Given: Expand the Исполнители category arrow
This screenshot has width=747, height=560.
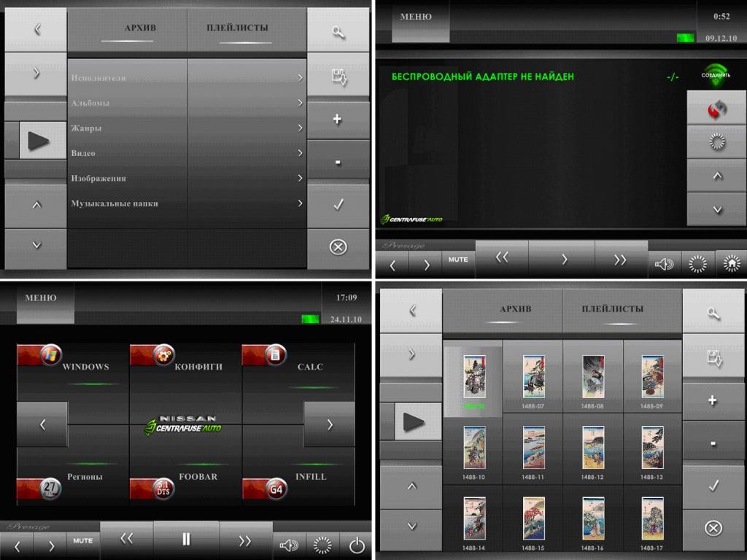Looking at the screenshot, I should point(300,78).
